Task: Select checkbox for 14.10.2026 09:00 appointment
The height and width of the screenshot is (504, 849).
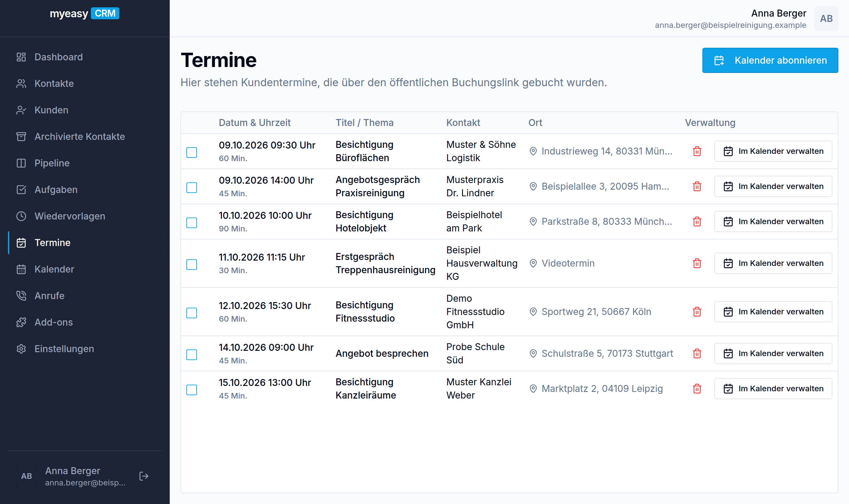Action: [192, 355]
